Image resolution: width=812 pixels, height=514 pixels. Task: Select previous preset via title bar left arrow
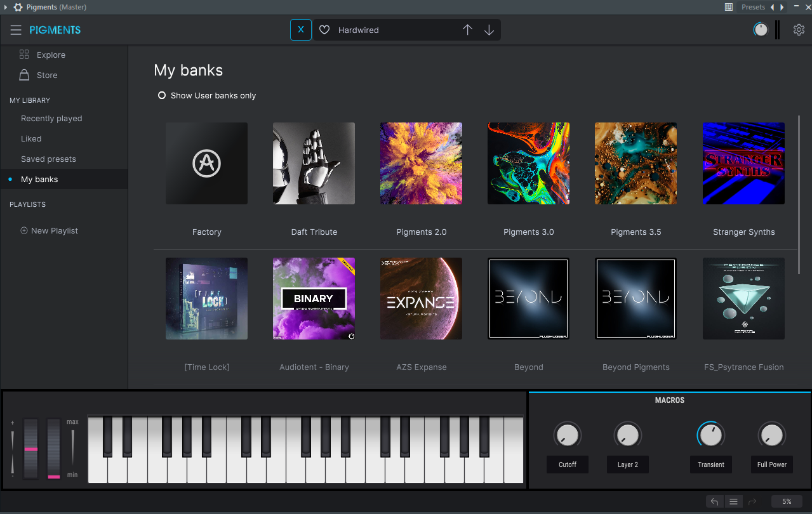pyautogui.click(x=773, y=7)
